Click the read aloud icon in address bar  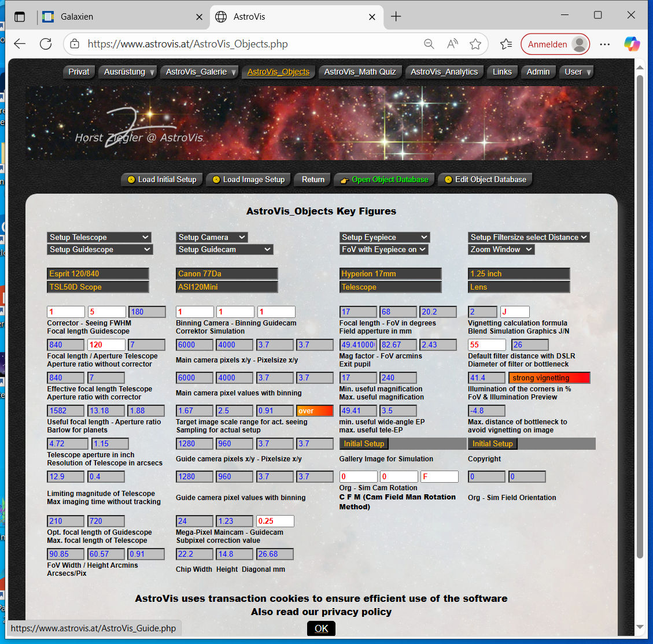click(452, 44)
